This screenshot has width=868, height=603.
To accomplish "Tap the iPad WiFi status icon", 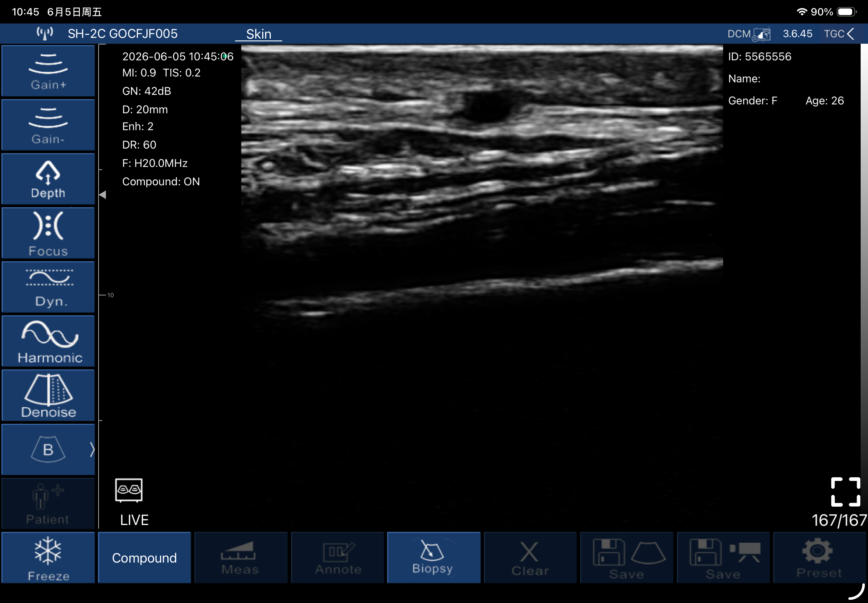I will pos(801,12).
